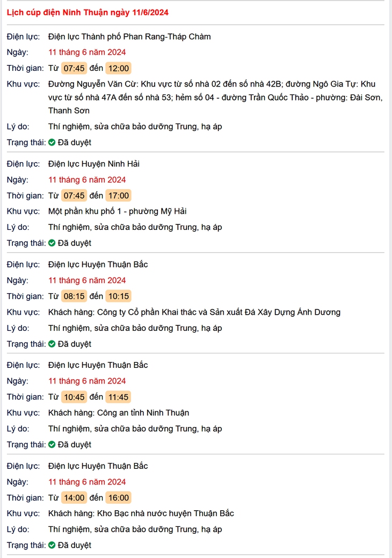The height and width of the screenshot is (558, 392).
Task: Click Điện lực Huyện Ninh Hải text
Action: point(94,164)
